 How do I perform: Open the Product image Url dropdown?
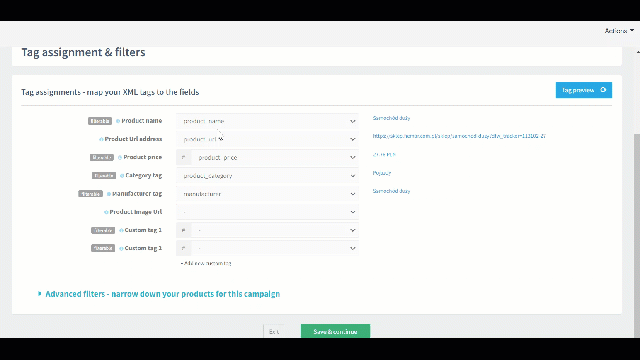[x=267, y=212]
